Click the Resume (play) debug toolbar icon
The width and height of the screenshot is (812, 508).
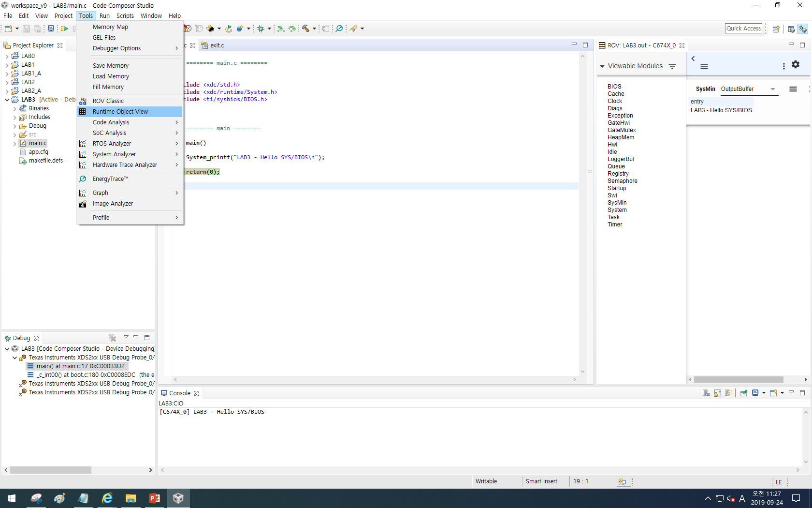(64, 29)
